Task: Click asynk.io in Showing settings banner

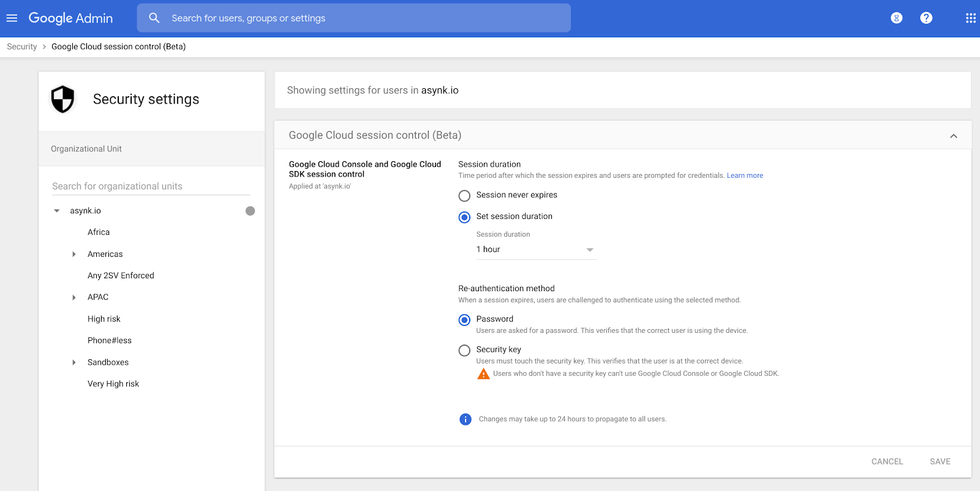Action: (440, 90)
